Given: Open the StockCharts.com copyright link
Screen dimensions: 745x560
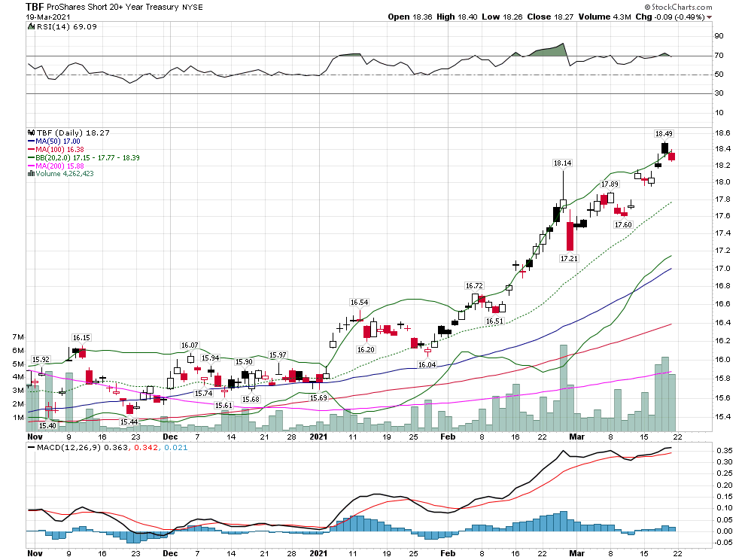Looking at the screenshot, I should point(678,7).
